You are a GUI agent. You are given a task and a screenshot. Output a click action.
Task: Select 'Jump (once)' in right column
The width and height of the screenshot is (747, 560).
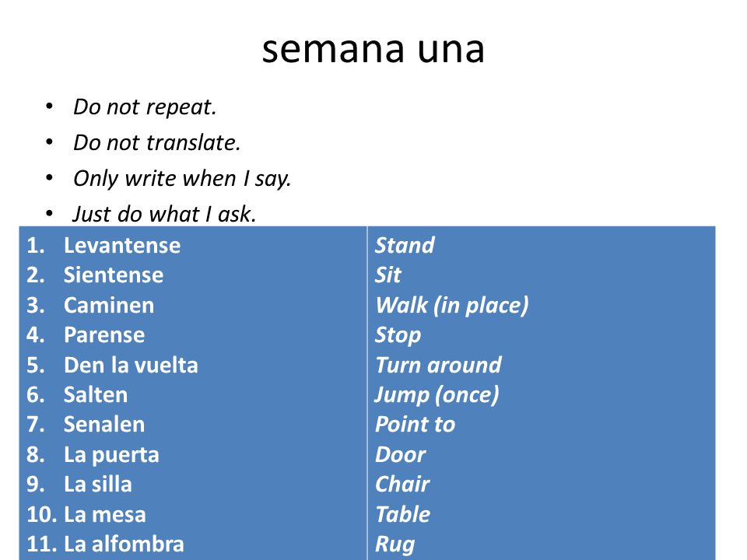click(437, 395)
